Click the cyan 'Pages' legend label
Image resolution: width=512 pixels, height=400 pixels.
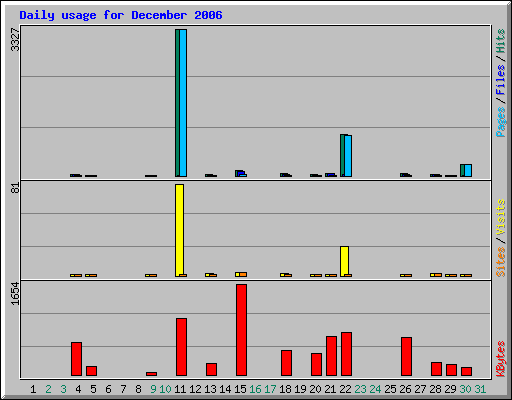[500, 122]
